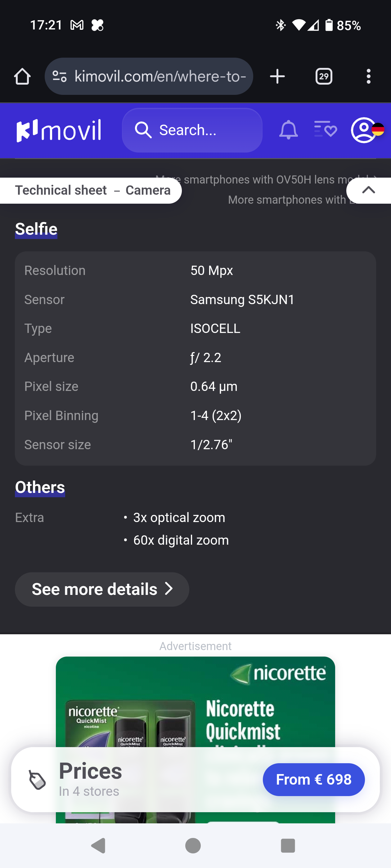Collapse section with the up chevron button
Screen dimensions: 391x868
tap(368, 190)
